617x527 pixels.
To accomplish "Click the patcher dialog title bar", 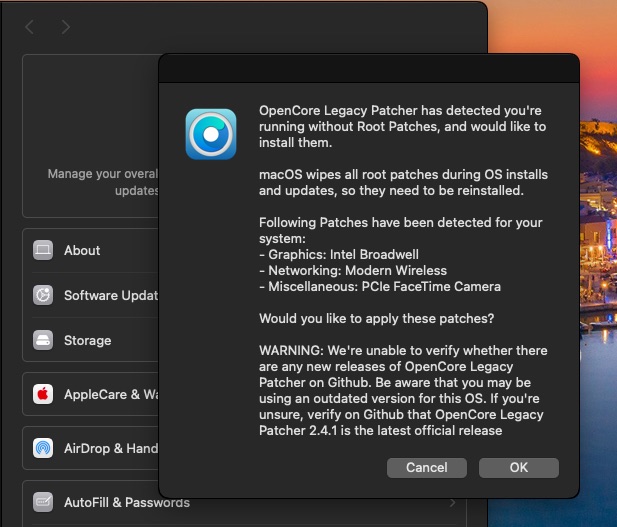I will (368, 69).
